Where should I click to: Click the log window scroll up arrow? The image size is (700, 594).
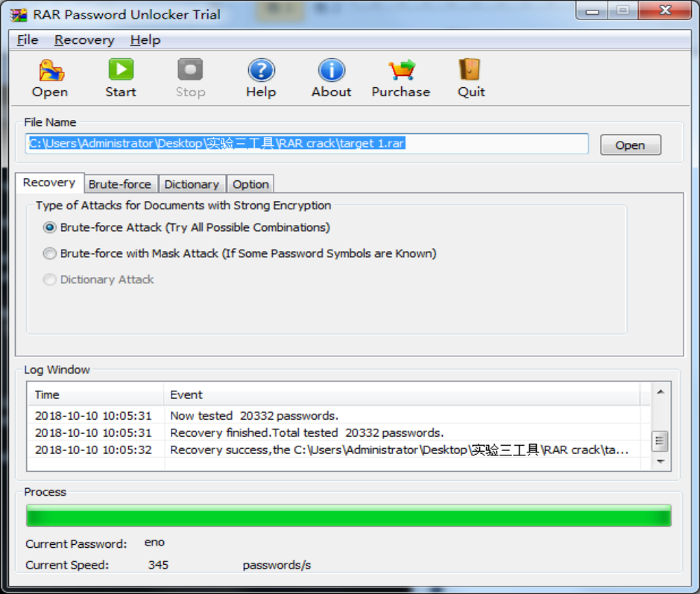pos(660,392)
